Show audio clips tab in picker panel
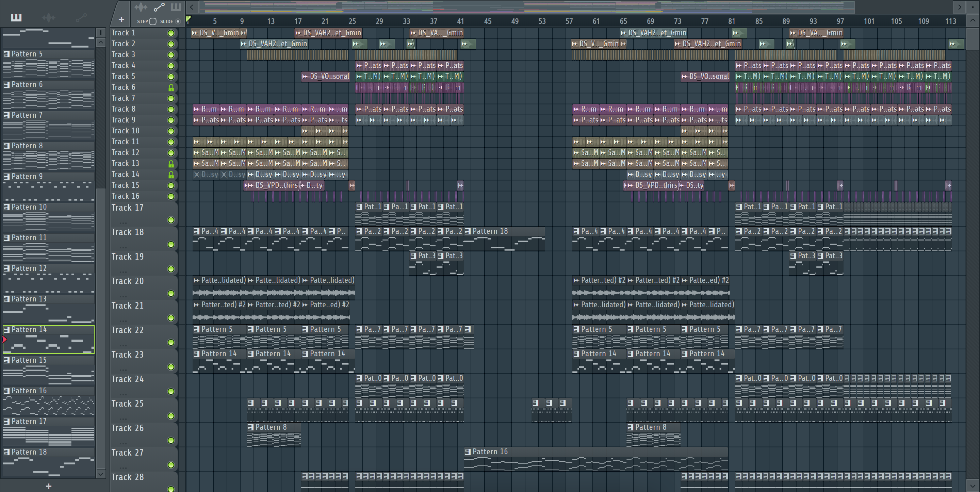The height and width of the screenshot is (492, 980). (x=48, y=17)
